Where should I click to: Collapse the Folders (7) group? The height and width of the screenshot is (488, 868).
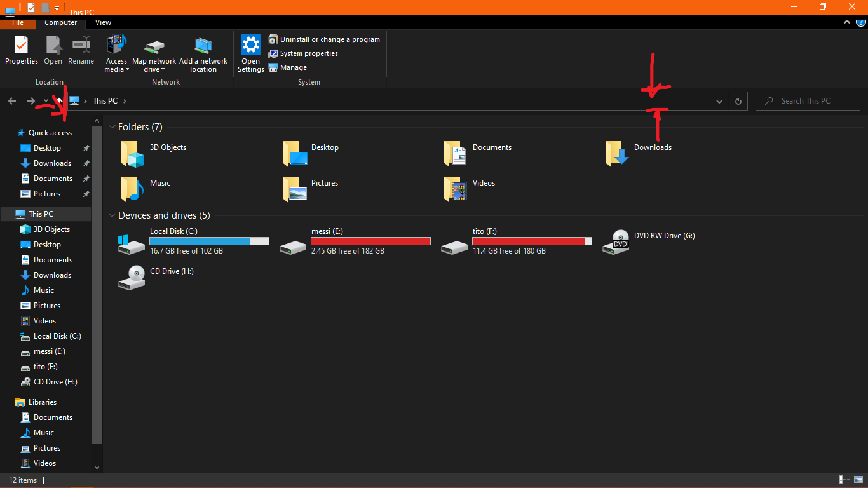pyautogui.click(x=112, y=127)
